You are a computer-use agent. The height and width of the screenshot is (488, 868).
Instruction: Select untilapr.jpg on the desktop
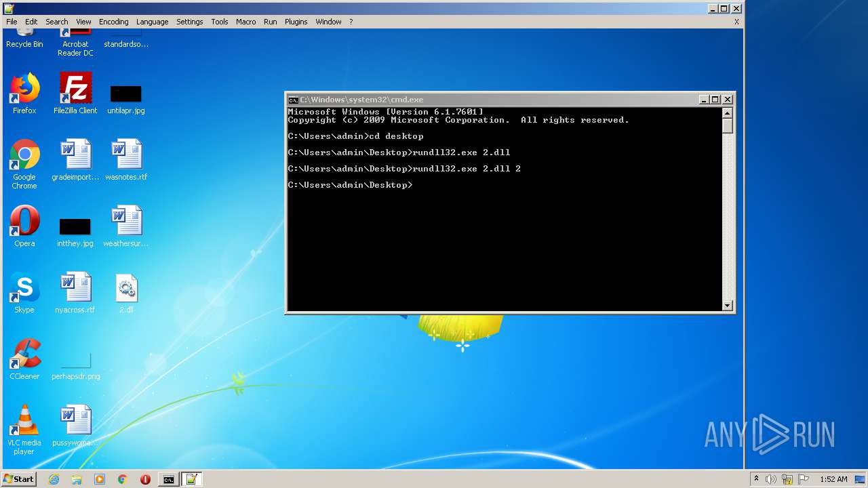coord(126,99)
